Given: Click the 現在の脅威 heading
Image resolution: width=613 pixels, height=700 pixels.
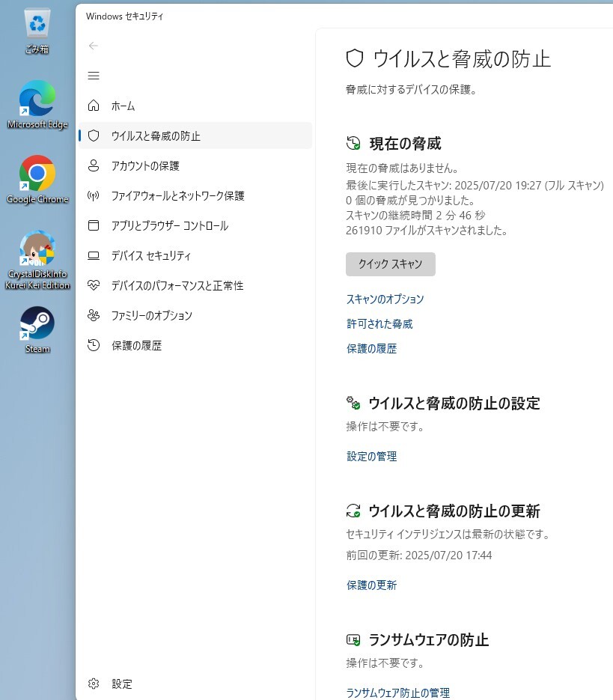Looking at the screenshot, I should [x=406, y=144].
